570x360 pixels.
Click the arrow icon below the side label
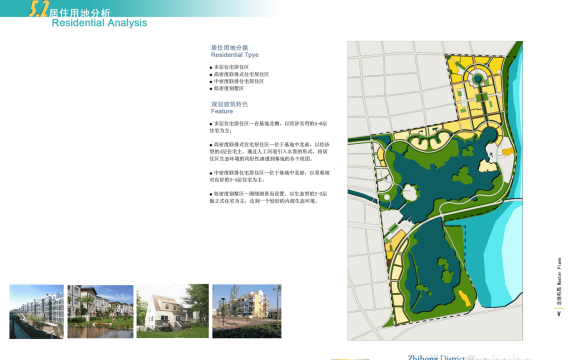[x=559, y=314]
